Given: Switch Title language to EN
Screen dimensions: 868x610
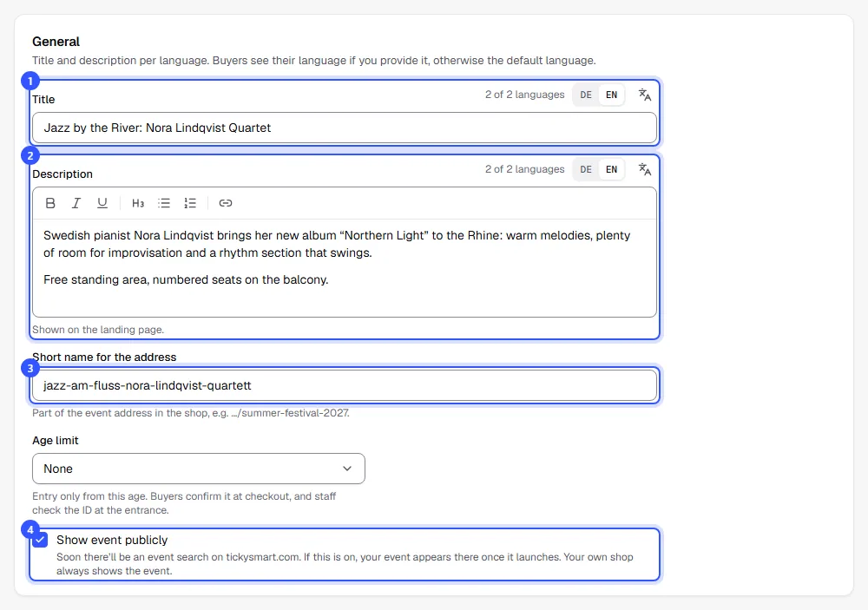Looking at the screenshot, I should [x=611, y=95].
